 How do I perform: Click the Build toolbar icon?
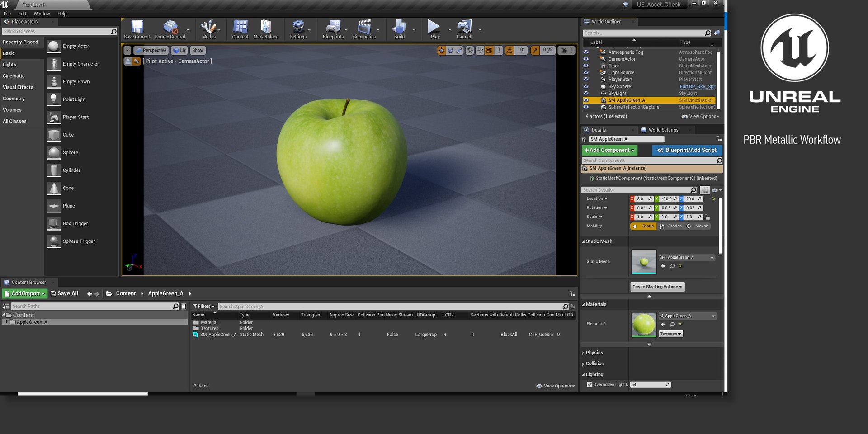tap(399, 27)
